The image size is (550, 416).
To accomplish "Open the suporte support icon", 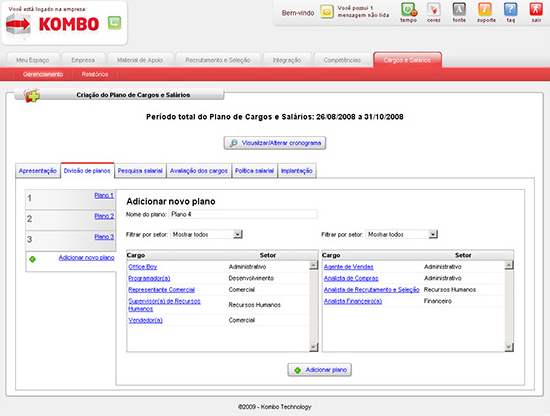I will point(485,9).
